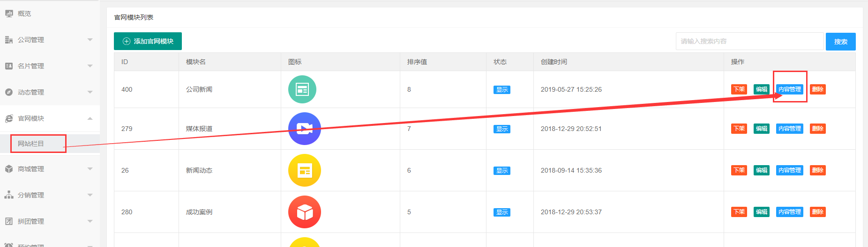
Task: Collapse the 官网模块 sidebar section
Action: point(90,118)
